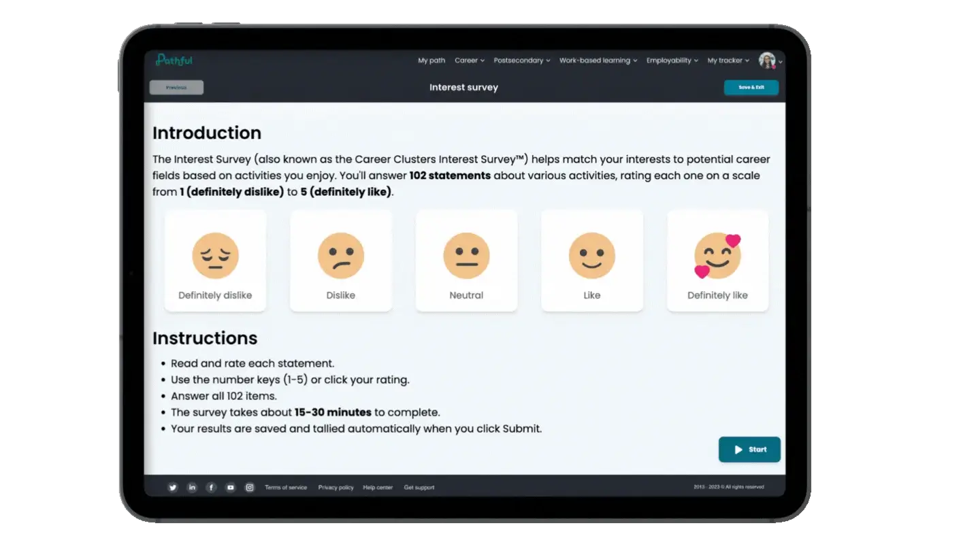The image size is (980, 551).
Task: Open the Instagram icon in footer
Action: [250, 487]
